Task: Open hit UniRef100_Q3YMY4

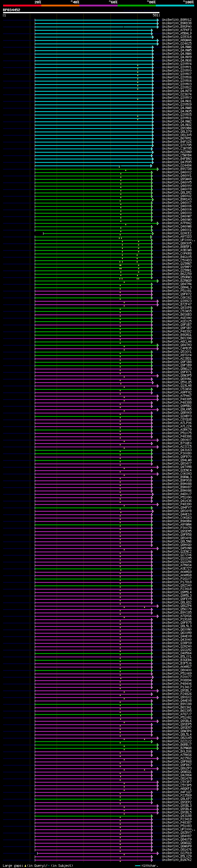Action: coord(177,64)
